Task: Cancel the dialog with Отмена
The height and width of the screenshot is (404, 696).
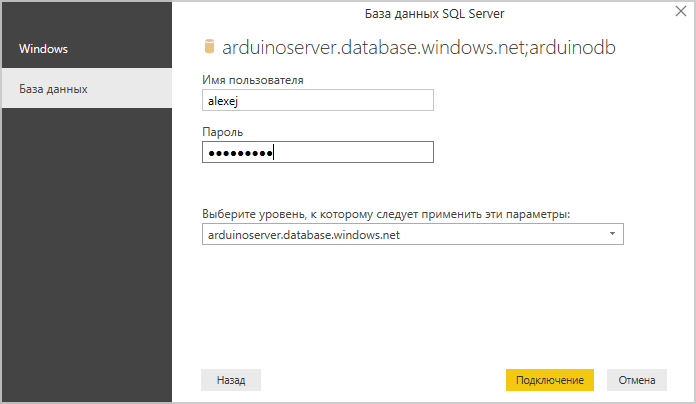Action: click(637, 380)
